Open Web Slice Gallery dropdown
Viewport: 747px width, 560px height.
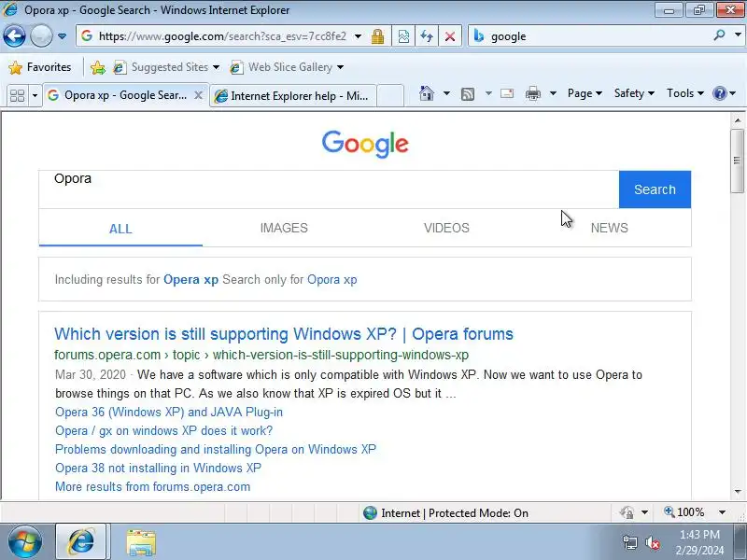[340, 67]
